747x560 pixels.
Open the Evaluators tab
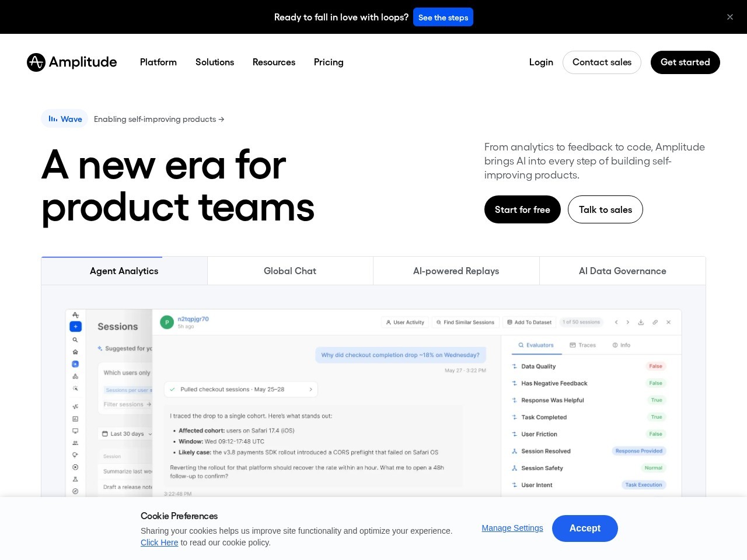[x=536, y=345]
